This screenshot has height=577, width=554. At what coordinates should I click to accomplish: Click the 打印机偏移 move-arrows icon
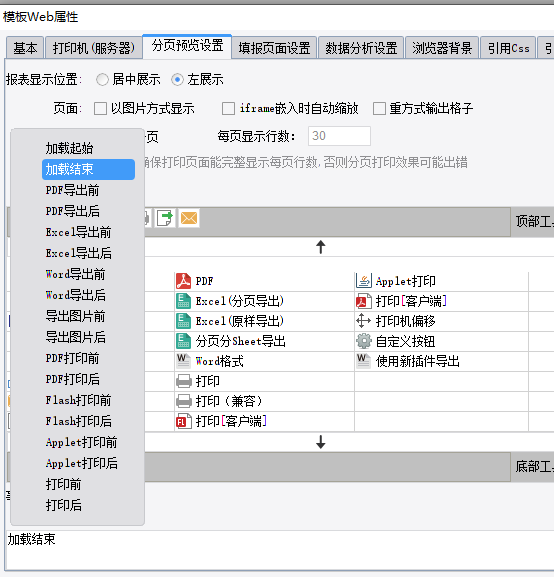[363, 321]
